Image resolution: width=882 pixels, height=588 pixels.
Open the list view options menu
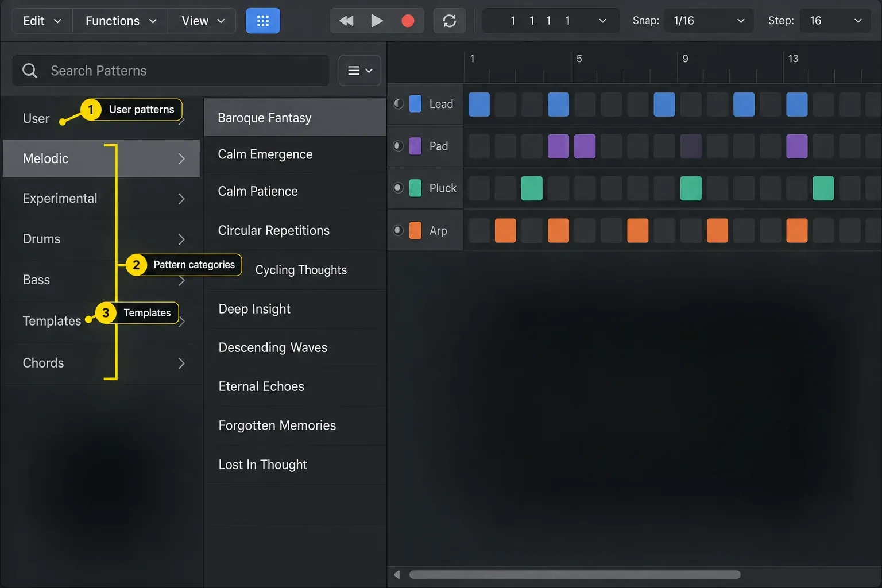tap(359, 71)
